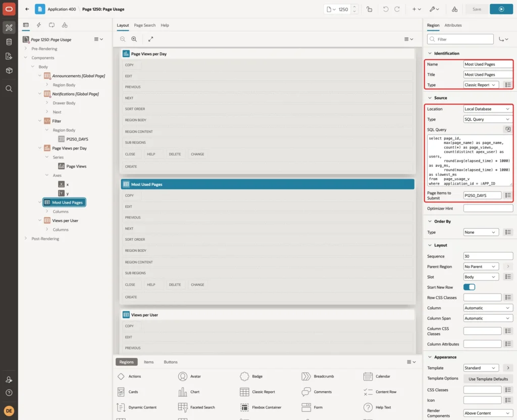Open the Utilities wrench menu
The image size is (517, 420).
(x=434, y=9)
